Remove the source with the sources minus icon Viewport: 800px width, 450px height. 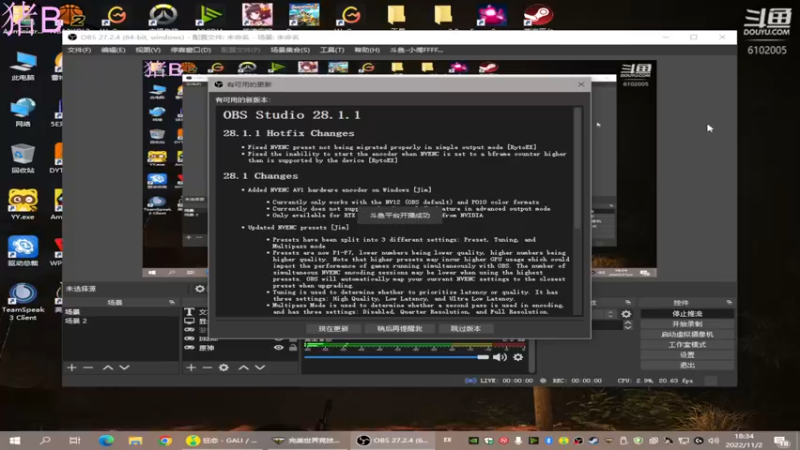coord(207,367)
